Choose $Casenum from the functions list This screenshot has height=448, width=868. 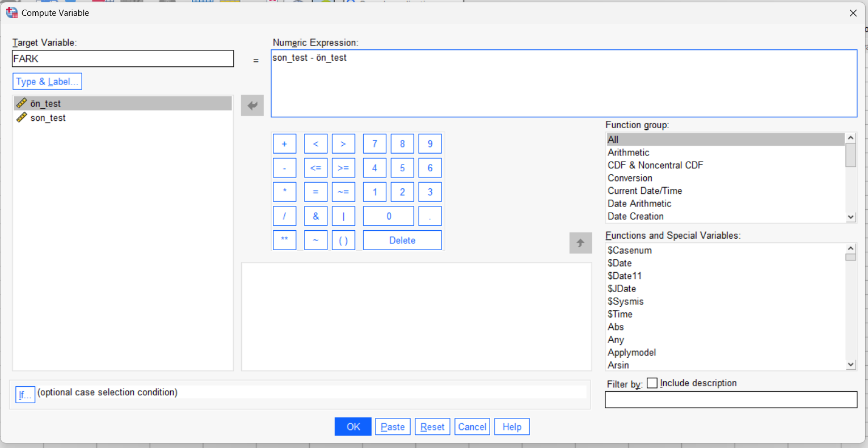pyautogui.click(x=629, y=251)
